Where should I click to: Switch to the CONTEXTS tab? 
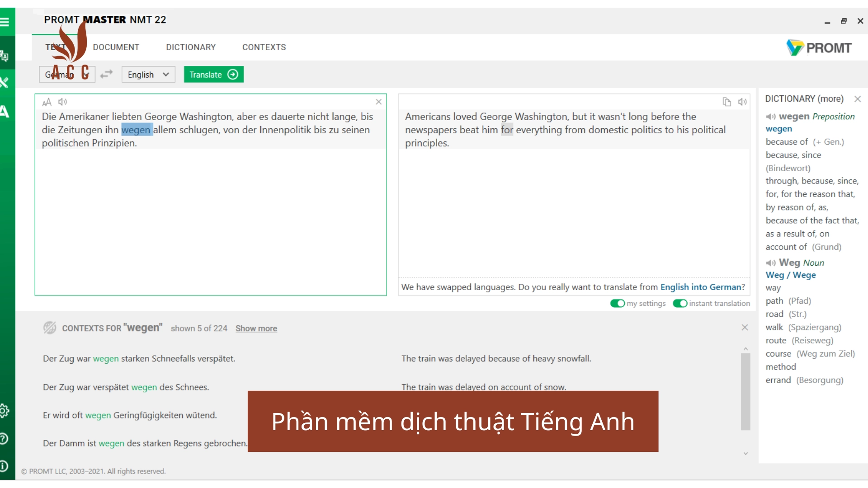pos(264,47)
